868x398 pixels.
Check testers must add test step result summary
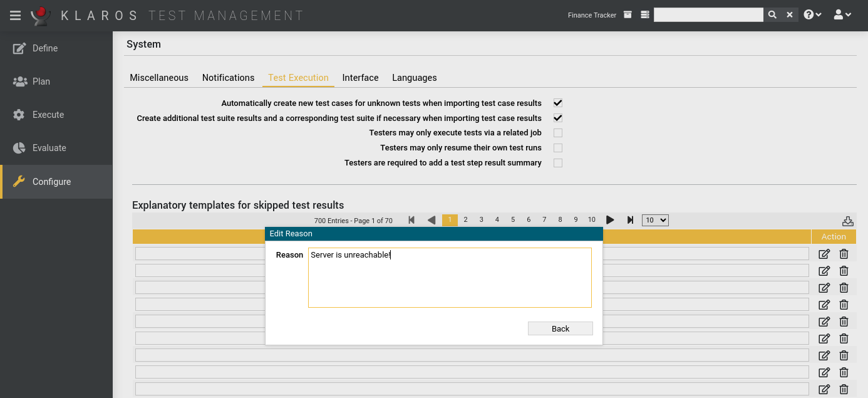point(557,162)
